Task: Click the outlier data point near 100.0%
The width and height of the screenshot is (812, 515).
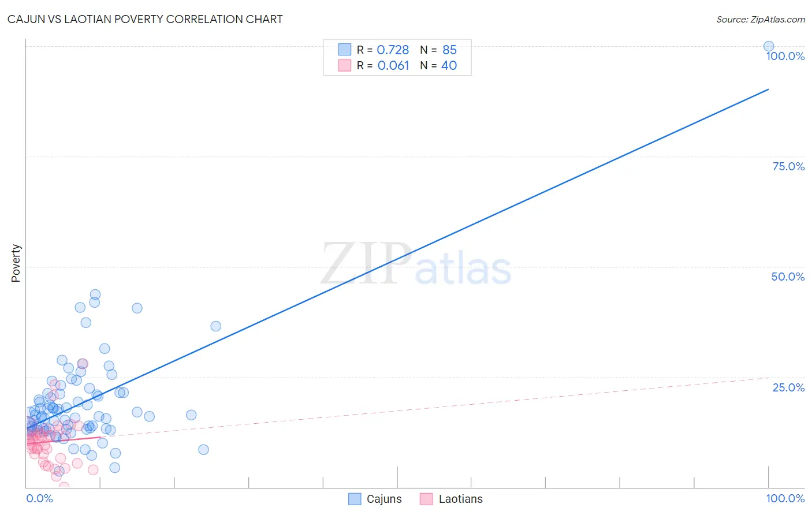Action: pos(769,46)
